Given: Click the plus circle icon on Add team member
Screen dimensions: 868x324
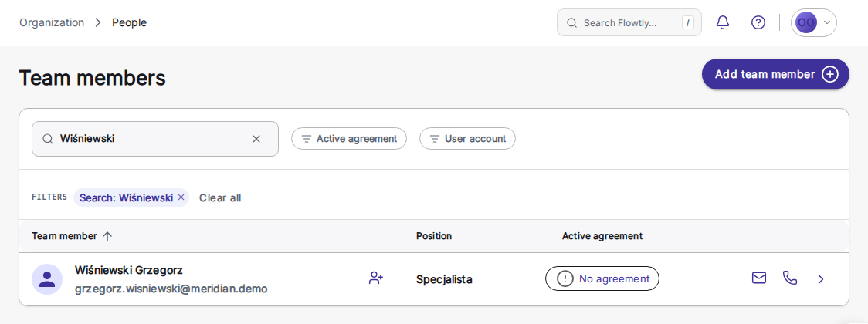Looking at the screenshot, I should click(x=829, y=74).
